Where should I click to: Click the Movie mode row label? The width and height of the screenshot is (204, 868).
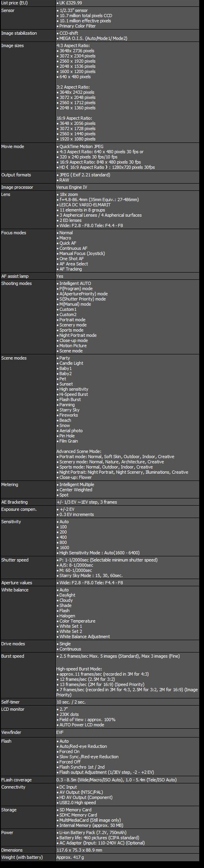(13, 146)
